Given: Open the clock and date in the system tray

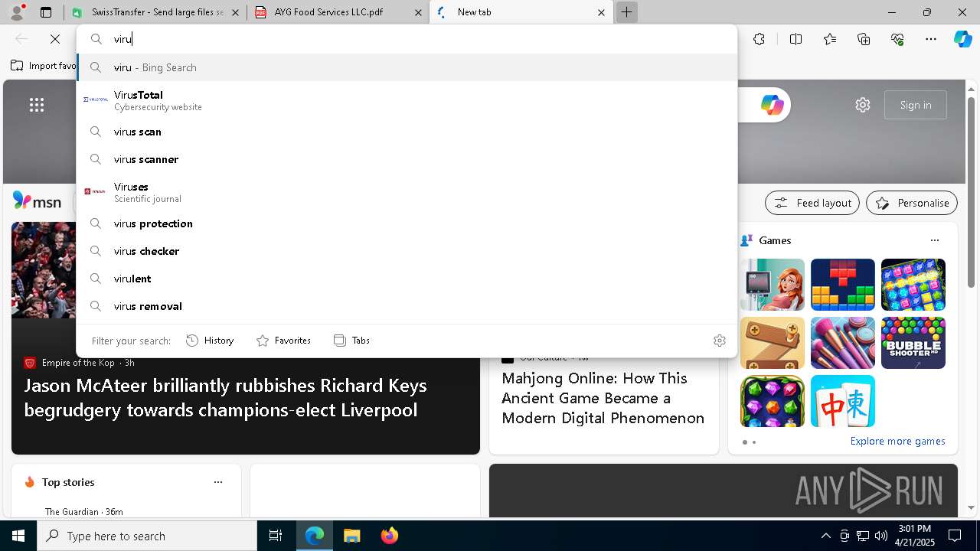Looking at the screenshot, I should tap(915, 536).
